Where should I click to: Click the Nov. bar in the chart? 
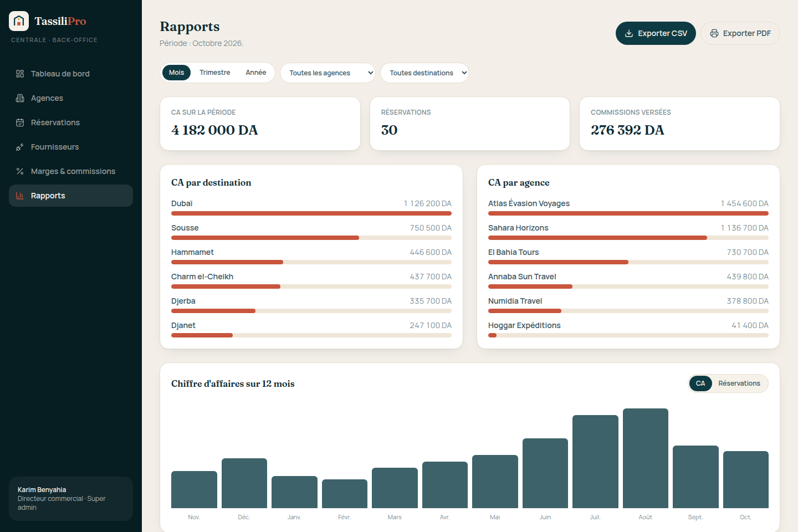click(x=194, y=489)
